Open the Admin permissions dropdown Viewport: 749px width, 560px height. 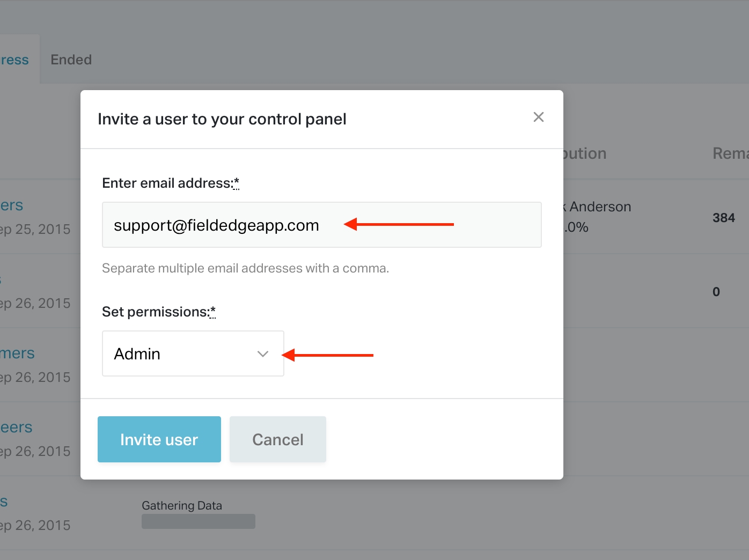click(193, 353)
